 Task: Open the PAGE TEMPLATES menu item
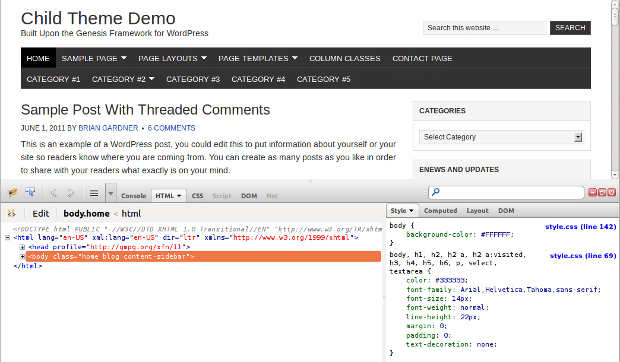[x=258, y=58]
